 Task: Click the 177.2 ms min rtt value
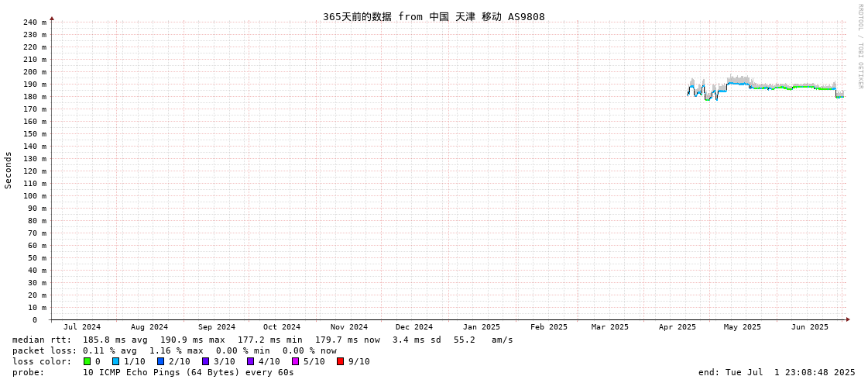pyautogui.click(x=270, y=340)
